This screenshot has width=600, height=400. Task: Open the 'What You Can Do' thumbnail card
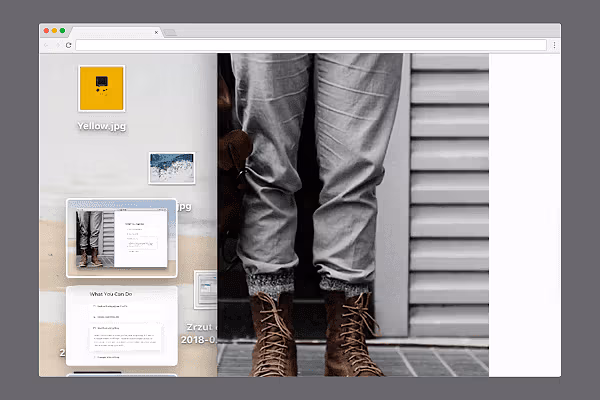click(121, 325)
